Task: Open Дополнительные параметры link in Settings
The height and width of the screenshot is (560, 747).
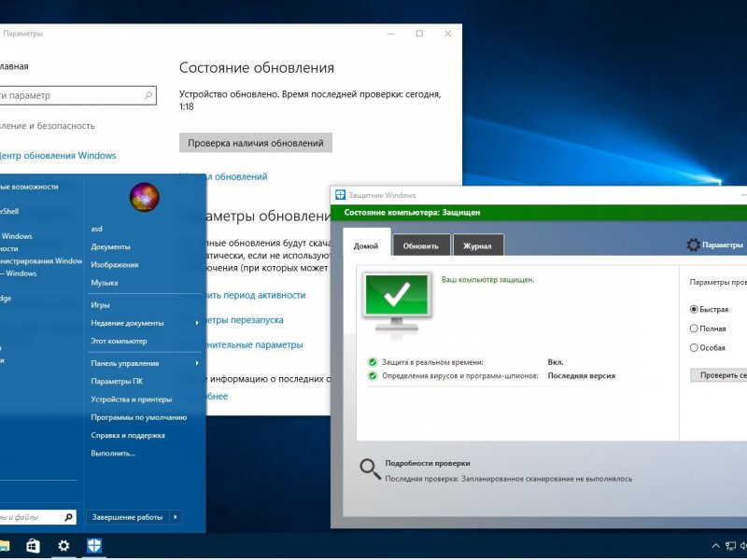Action: pyautogui.click(x=254, y=344)
